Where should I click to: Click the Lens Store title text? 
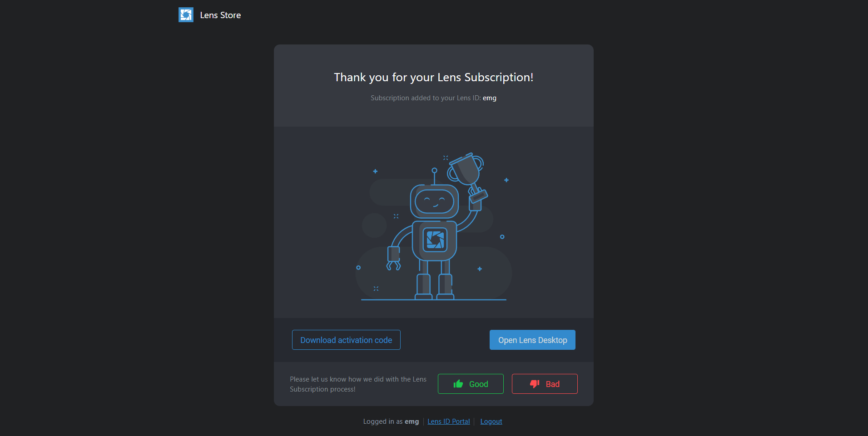pos(220,15)
